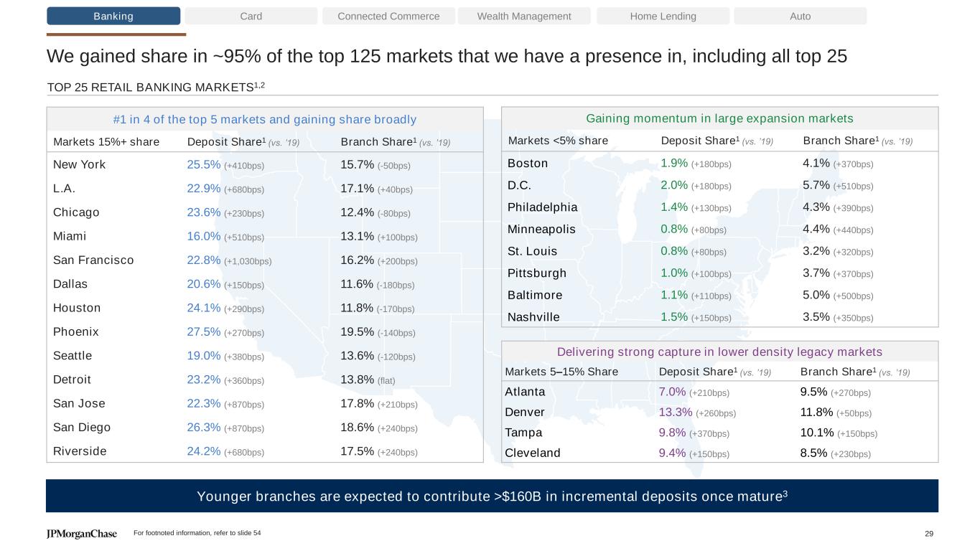Click Denver's 13.3% deposit share value

676,413
